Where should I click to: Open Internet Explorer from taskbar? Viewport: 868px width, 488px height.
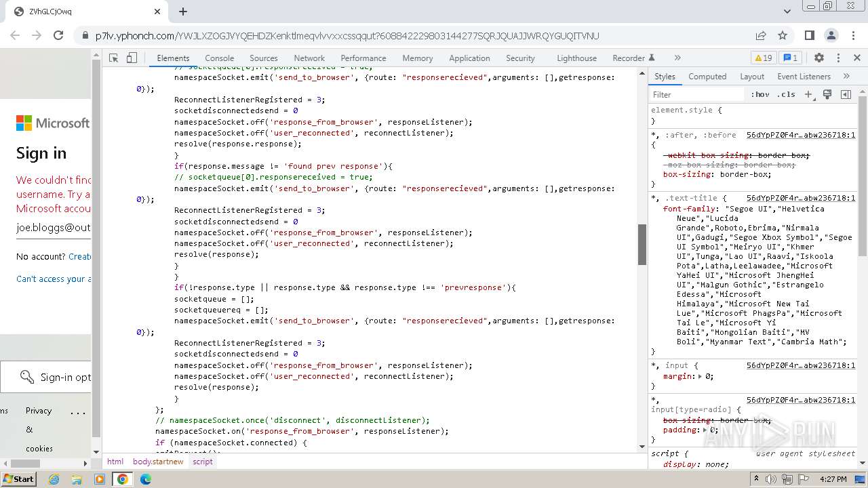click(x=54, y=479)
